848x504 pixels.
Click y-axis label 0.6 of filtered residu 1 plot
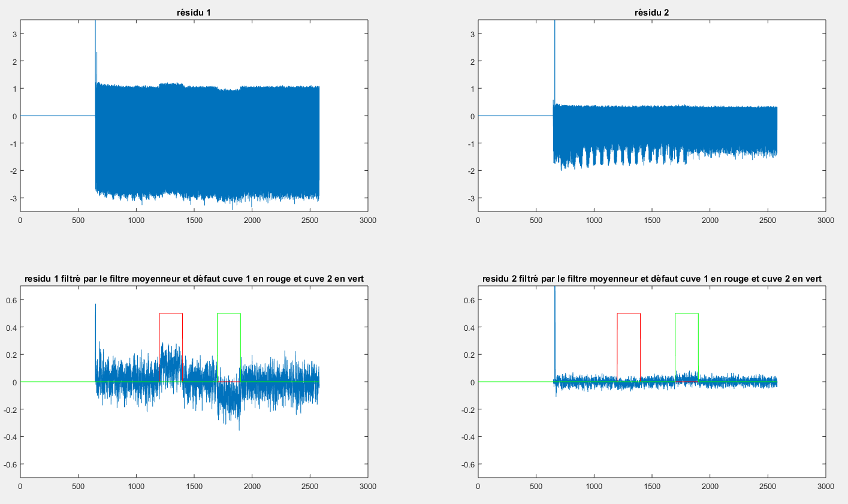click(11, 300)
